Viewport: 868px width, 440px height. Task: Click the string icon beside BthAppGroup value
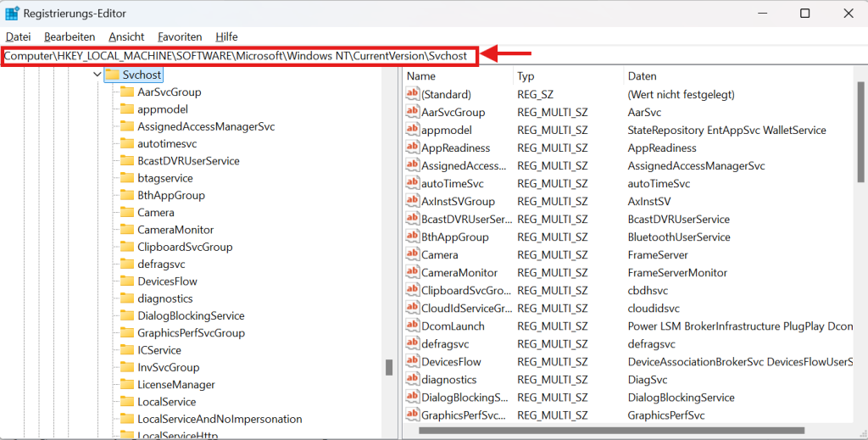pos(412,237)
